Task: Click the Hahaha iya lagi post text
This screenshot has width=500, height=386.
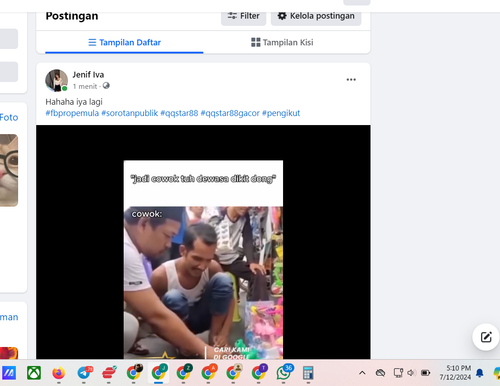Action: [x=74, y=102]
